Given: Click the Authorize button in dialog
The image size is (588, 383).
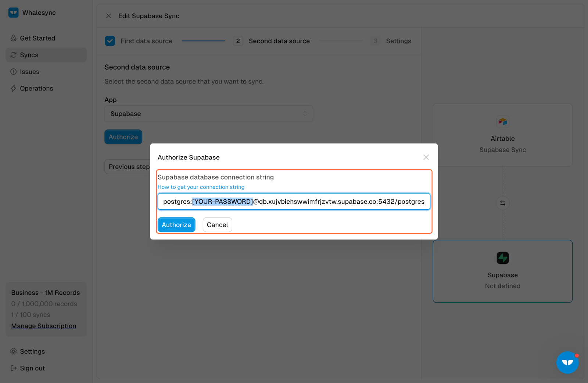Looking at the screenshot, I should [176, 225].
